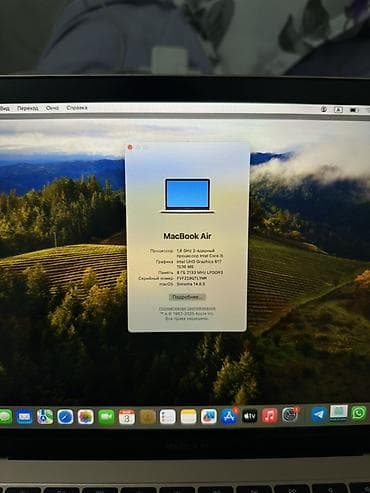Viewport: 370px width, 493px height.
Task: Open the Preview app in Dock
Action: [x=339, y=413]
